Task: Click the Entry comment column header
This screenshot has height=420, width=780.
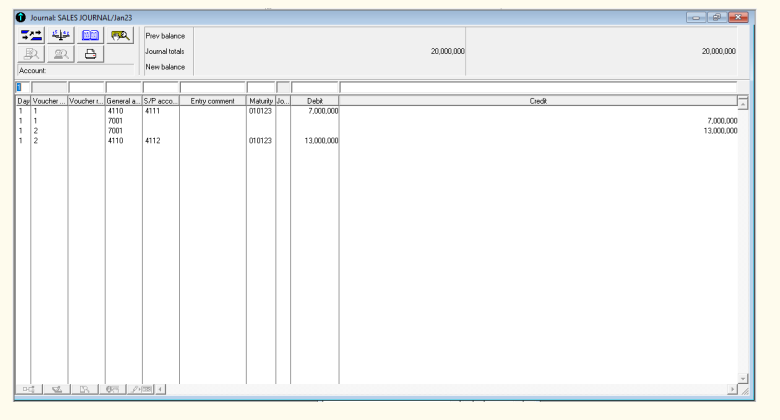Action: [x=212, y=101]
